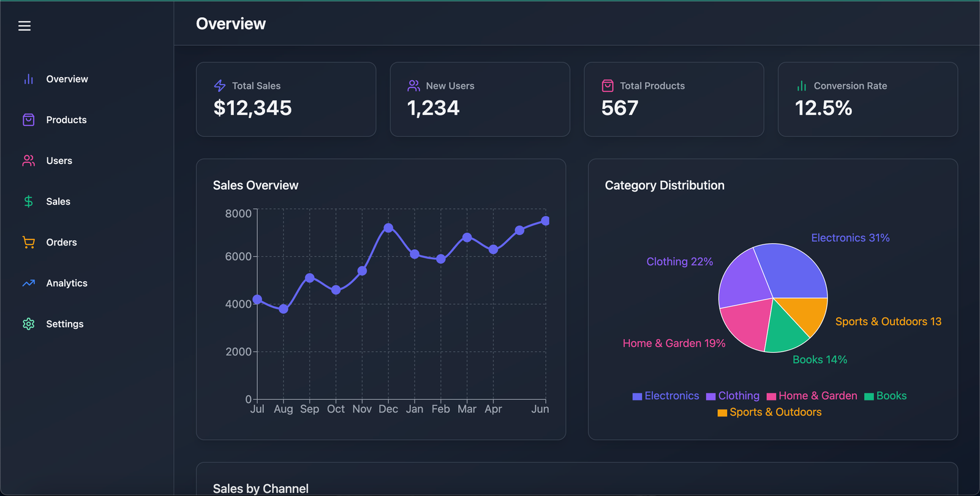Select the Products shopping bag icon
Image resolution: width=980 pixels, height=496 pixels.
(x=29, y=120)
